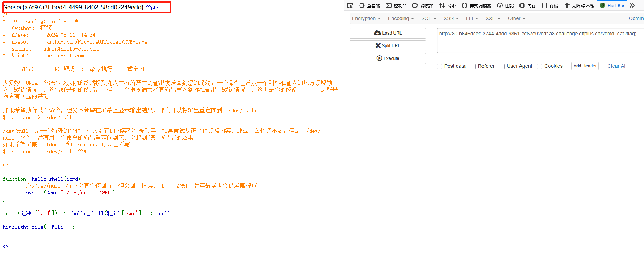Screen dimensions: 644x254
Task: Click the @Date 2024-08-11 14:34 line
Action: 49,35
